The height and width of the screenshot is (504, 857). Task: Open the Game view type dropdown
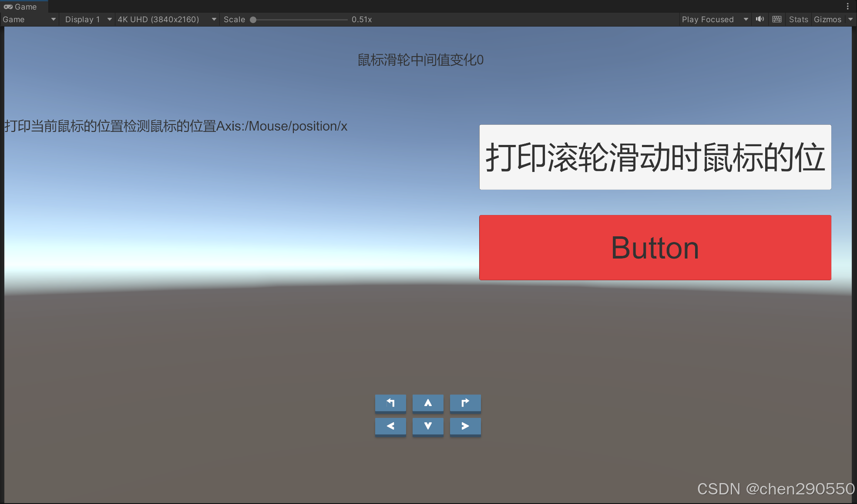[x=29, y=19]
